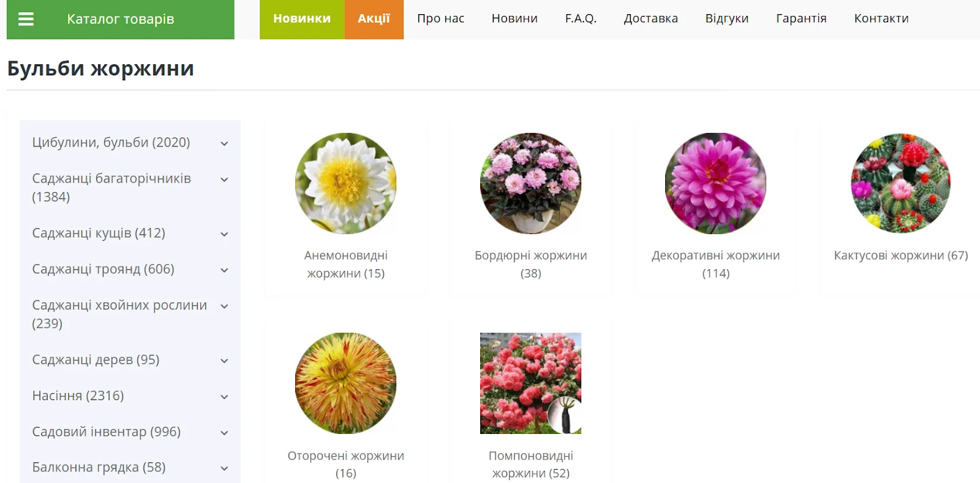
Task: Open the Саджанці дерев (95) category
Action: click(x=96, y=360)
